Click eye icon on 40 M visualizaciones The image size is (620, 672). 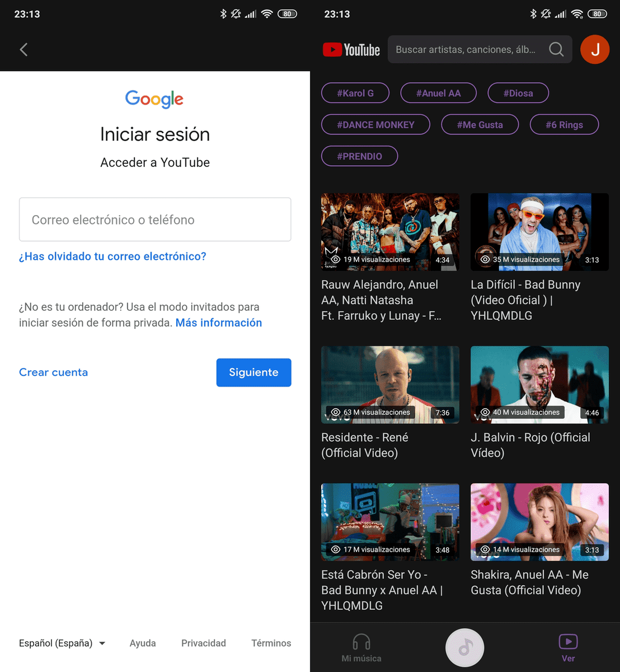(485, 412)
